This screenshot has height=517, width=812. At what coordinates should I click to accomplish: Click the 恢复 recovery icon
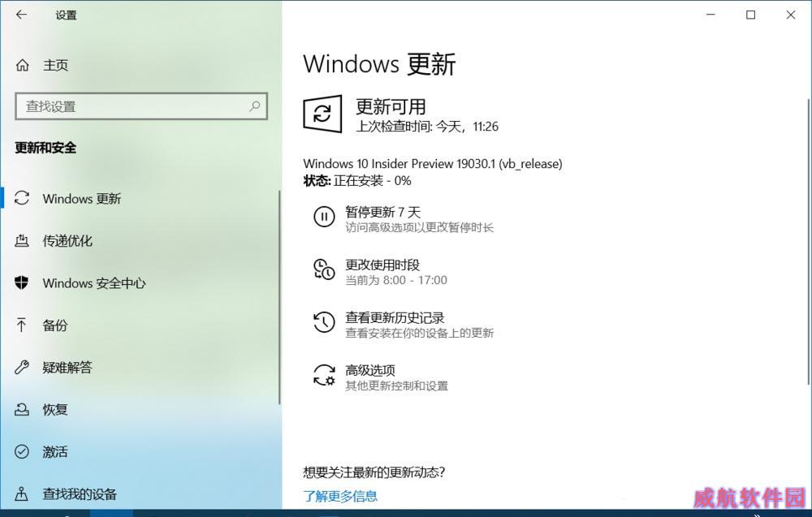point(22,410)
